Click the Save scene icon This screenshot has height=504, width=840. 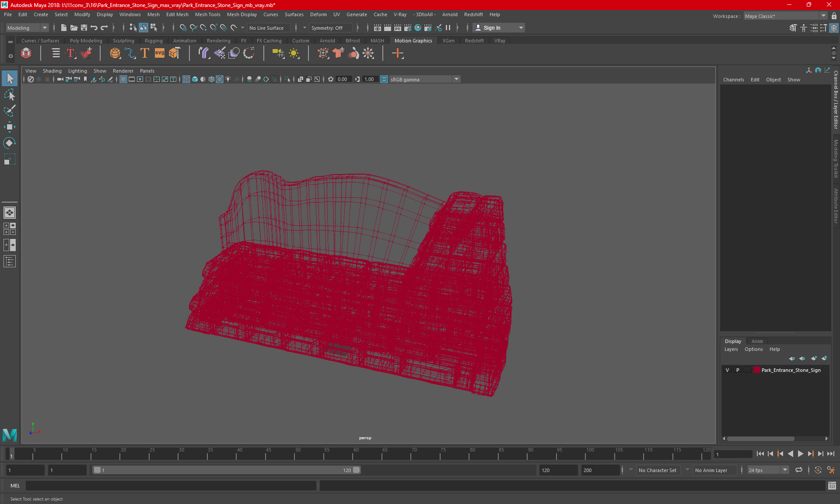tap(84, 28)
